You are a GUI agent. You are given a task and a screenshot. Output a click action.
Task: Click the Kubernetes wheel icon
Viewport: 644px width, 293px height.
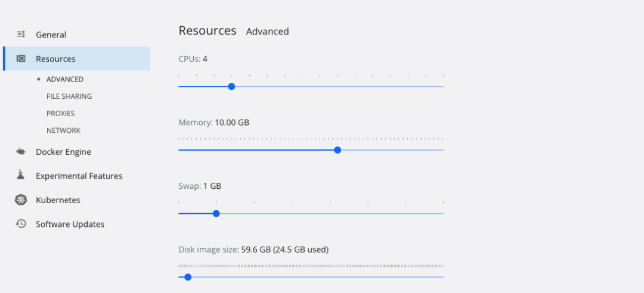(x=21, y=200)
